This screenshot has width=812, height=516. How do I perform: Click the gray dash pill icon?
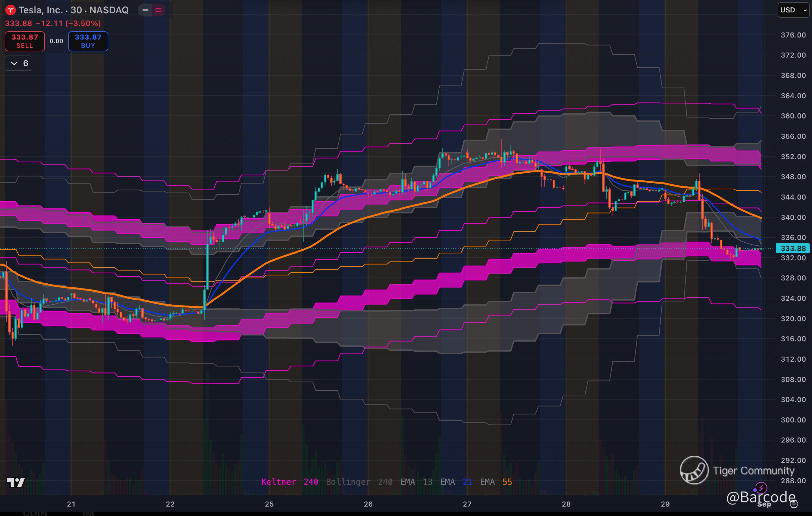coord(145,10)
